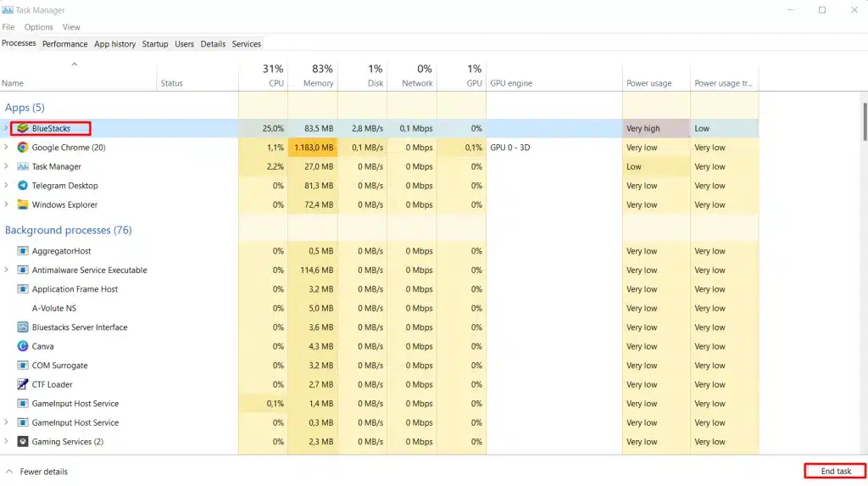This screenshot has height=486, width=868.
Task: Click the vertical scrollbar thumb
Action: point(865,121)
